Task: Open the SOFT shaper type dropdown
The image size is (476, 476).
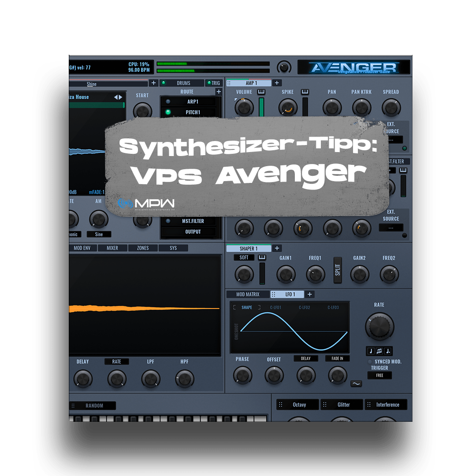Action: [x=244, y=257]
